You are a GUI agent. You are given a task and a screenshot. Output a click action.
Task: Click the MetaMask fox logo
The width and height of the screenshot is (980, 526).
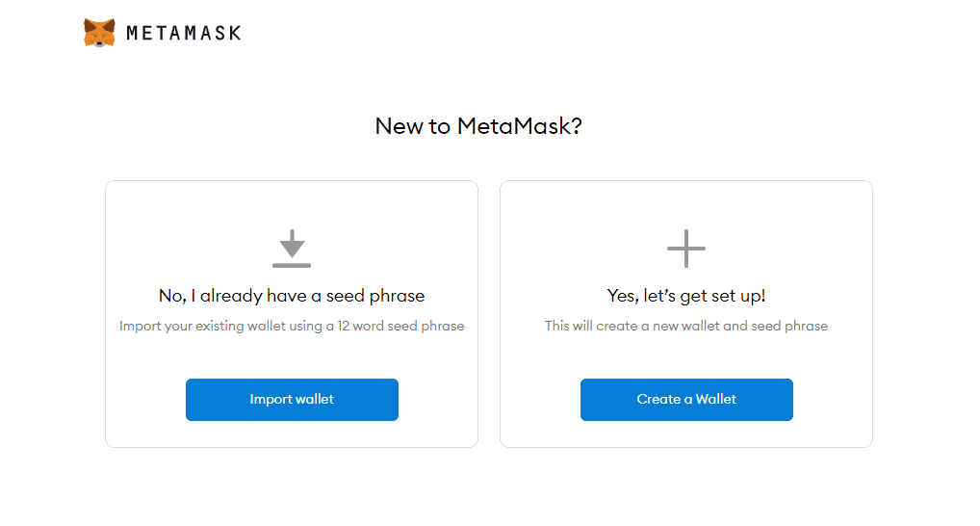point(99,33)
